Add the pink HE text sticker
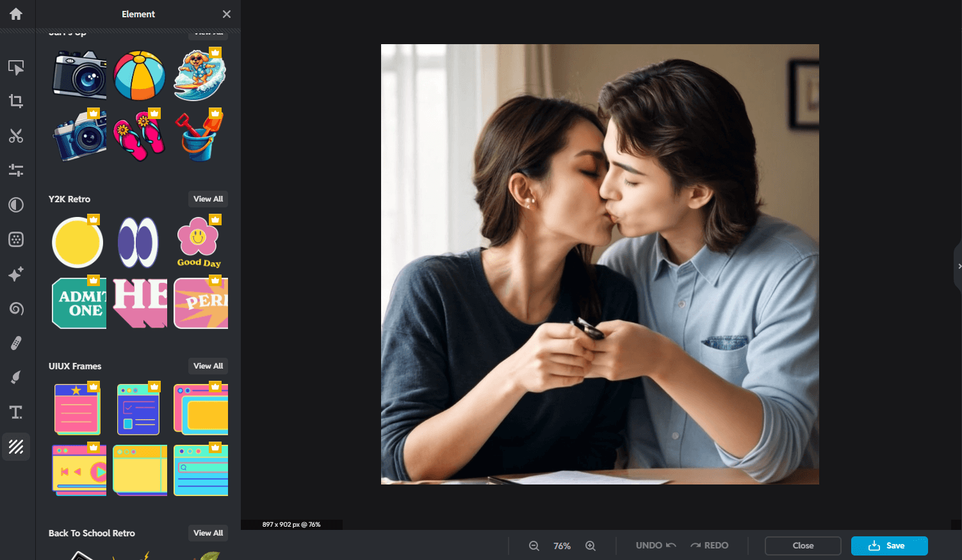962x560 pixels. 140,303
